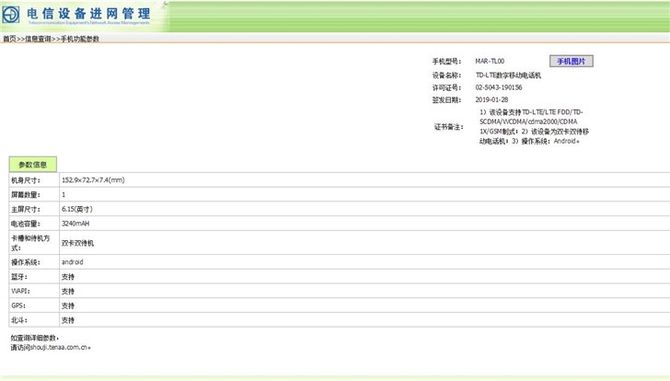Click the 许可证号 label
This screenshot has height=381, width=670.
coord(447,88)
